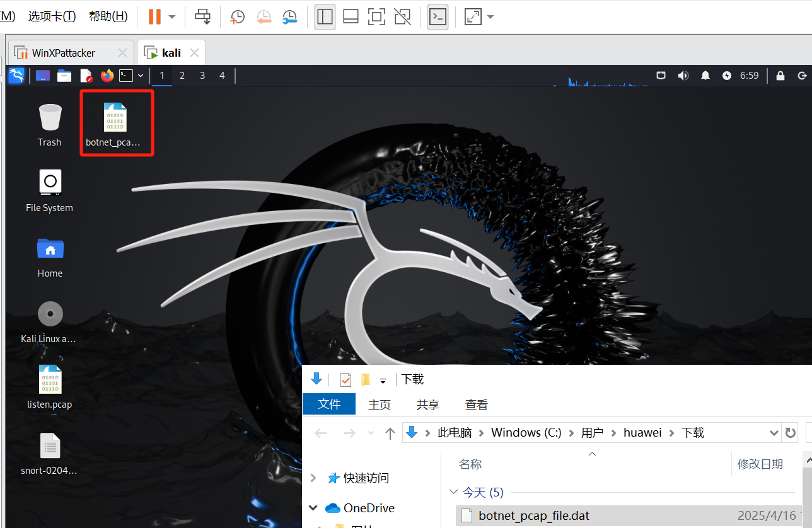Take a snapshot of the virtual machine
The height and width of the screenshot is (528, 812).
tap(238, 17)
